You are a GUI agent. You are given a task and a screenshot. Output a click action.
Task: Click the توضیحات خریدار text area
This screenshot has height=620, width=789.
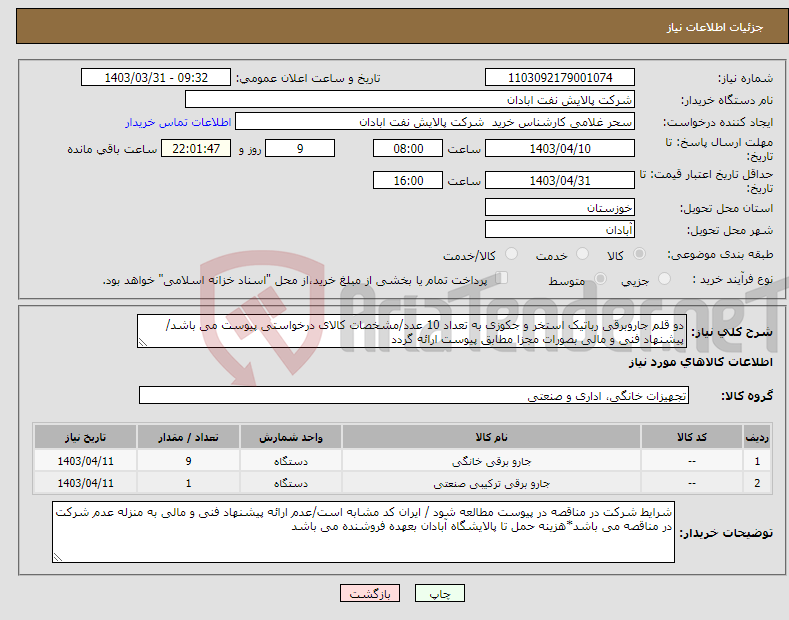pyautogui.click(x=363, y=532)
